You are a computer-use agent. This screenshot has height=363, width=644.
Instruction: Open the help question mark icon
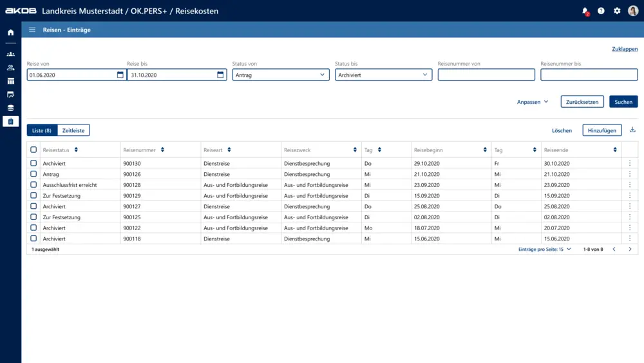click(601, 11)
